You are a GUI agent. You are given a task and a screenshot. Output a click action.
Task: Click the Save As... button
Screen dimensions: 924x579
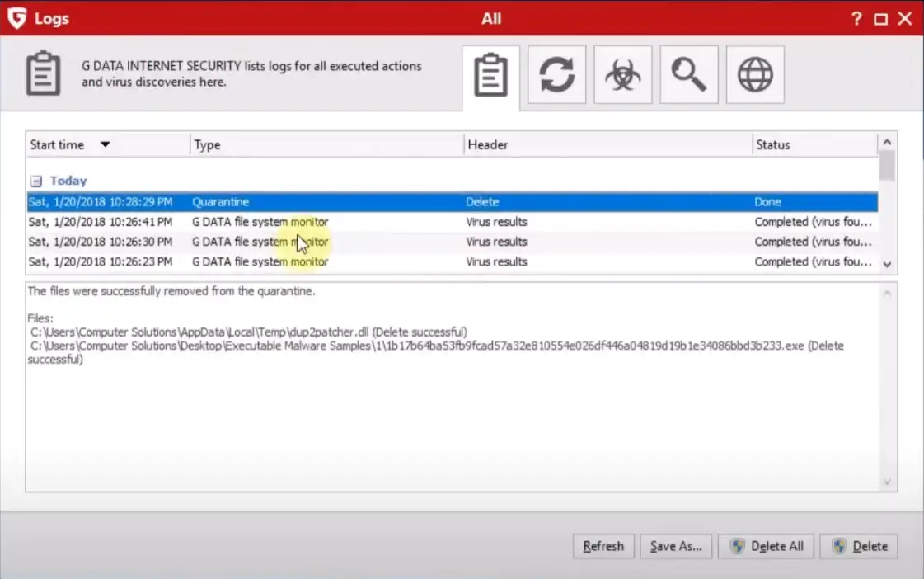pos(675,546)
